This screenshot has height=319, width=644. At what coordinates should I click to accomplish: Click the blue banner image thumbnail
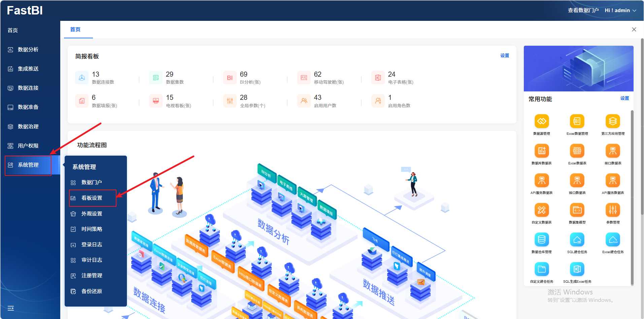pyautogui.click(x=578, y=69)
